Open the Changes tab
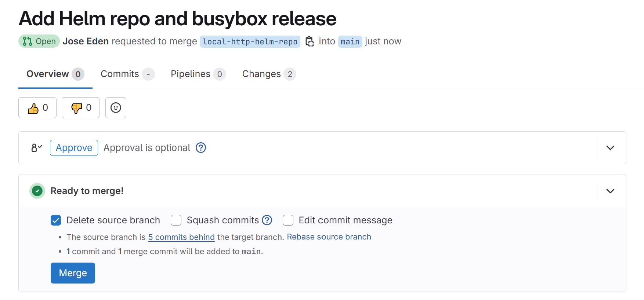The width and height of the screenshot is (644, 300). pyautogui.click(x=269, y=74)
